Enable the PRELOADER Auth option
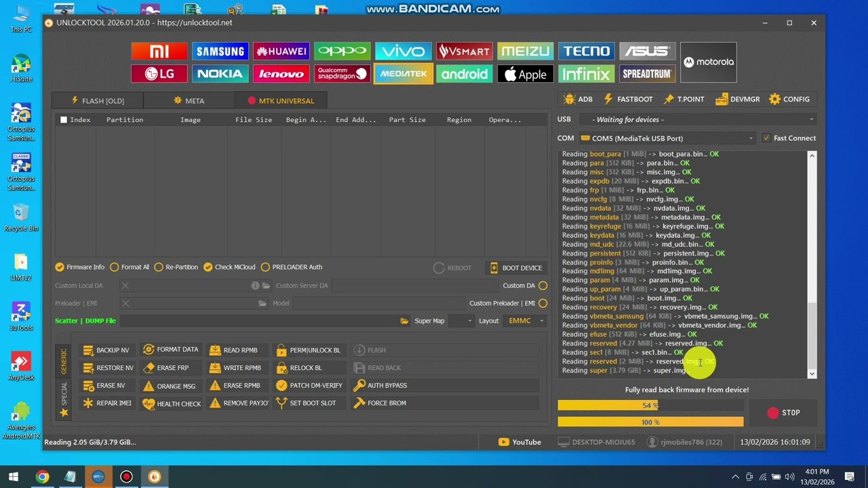 point(292,267)
